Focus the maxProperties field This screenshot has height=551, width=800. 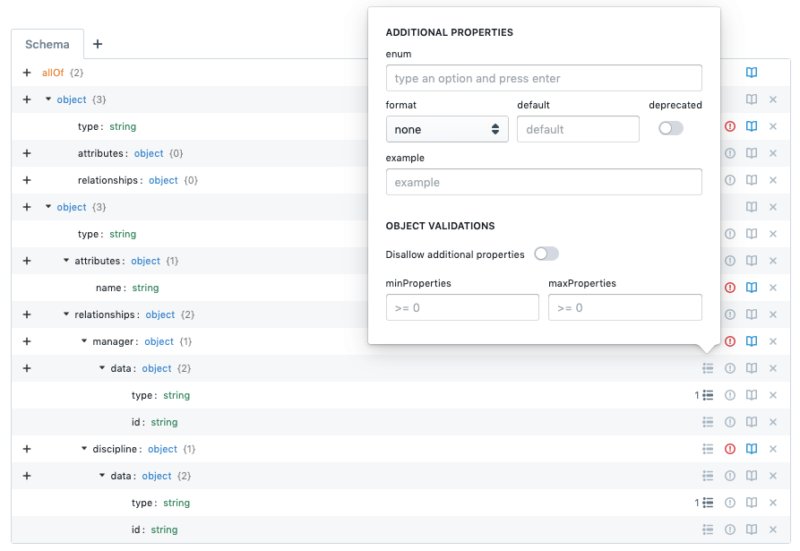tap(625, 308)
